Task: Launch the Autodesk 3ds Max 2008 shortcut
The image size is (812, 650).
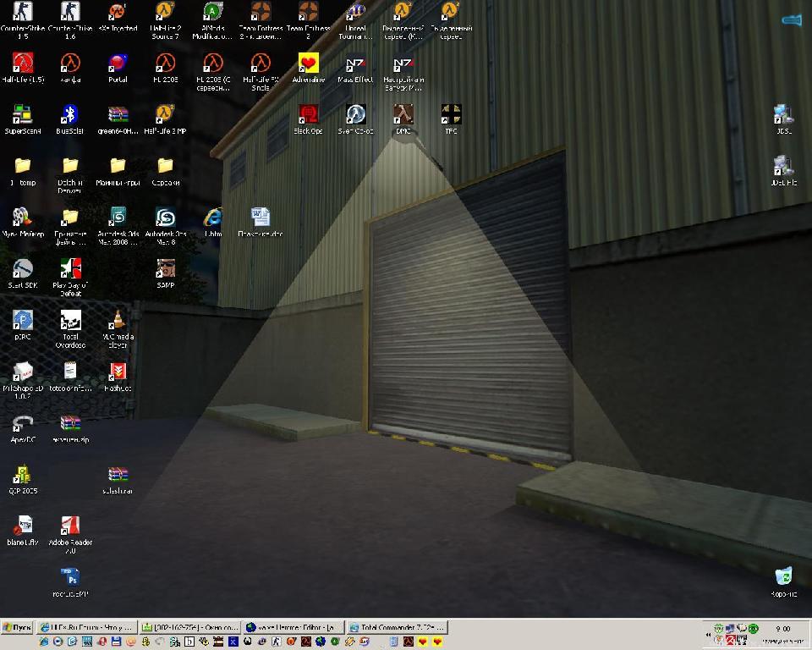Action: coord(118,226)
